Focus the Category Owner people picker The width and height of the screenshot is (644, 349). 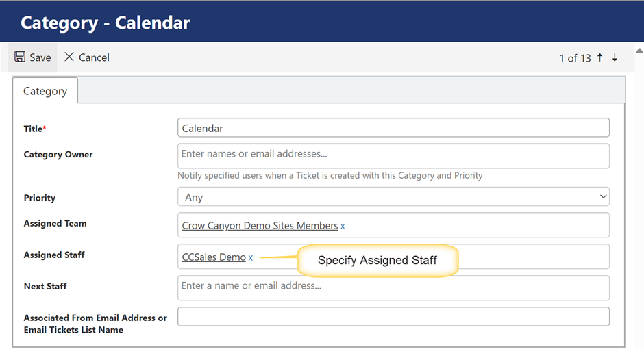tap(393, 155)
